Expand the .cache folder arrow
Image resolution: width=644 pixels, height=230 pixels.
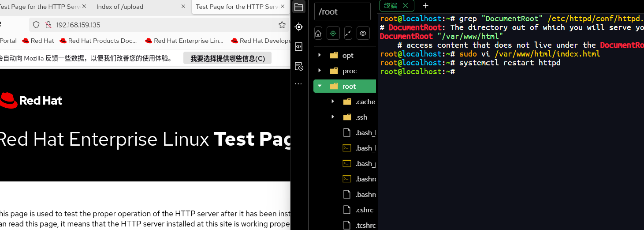pyautogui.click(x=333, y=102)
